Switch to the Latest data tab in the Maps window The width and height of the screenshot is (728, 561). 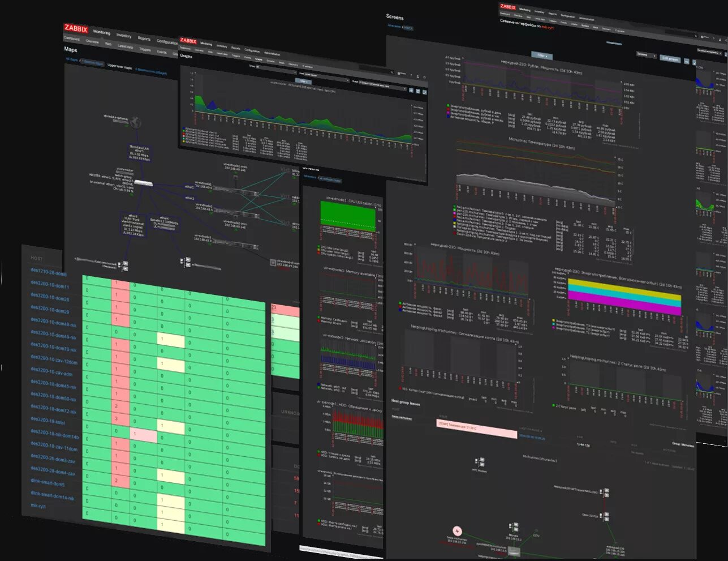pyautogui.click(x=125, y=46)
